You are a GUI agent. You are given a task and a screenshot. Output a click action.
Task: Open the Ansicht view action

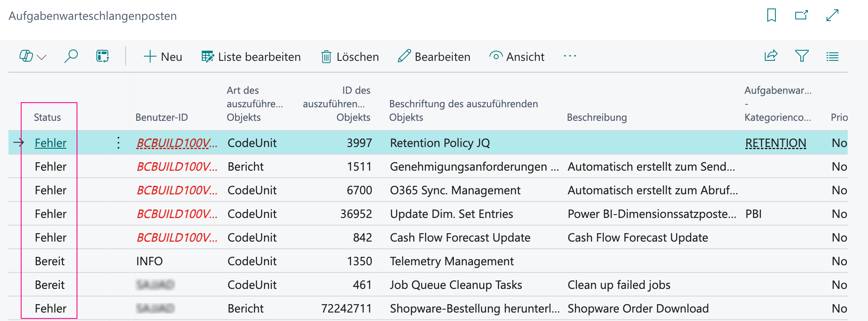(517, 57)
